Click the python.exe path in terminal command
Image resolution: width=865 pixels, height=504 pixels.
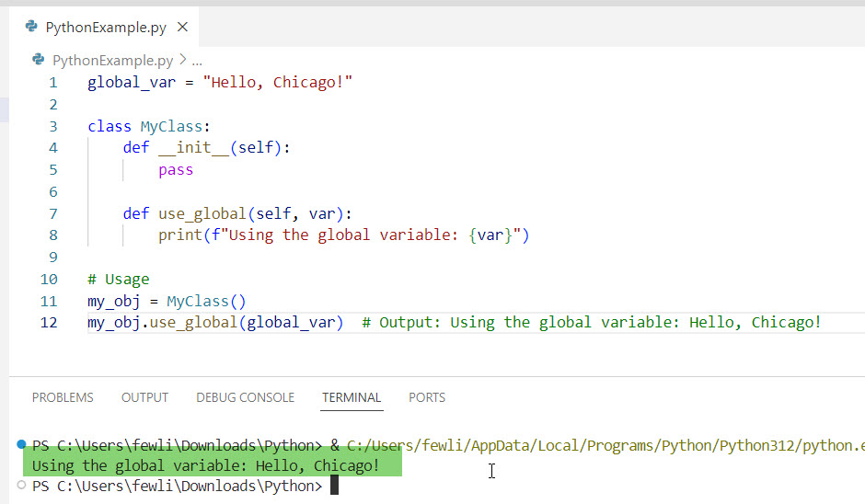(x=605, y=445)
